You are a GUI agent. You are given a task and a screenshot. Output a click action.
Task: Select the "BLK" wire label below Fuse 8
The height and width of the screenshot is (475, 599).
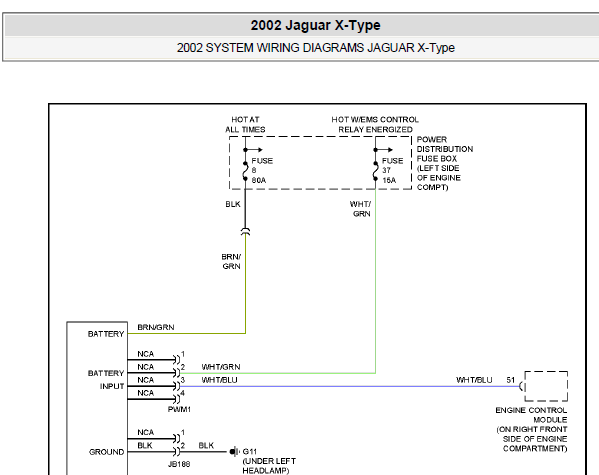(x=233, y=204)
